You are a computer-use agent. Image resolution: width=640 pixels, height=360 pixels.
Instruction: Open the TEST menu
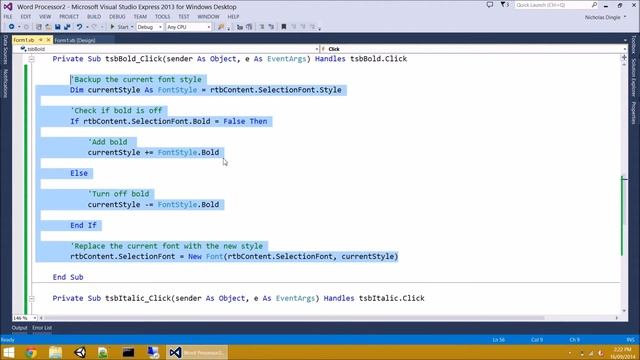(184, 17)
